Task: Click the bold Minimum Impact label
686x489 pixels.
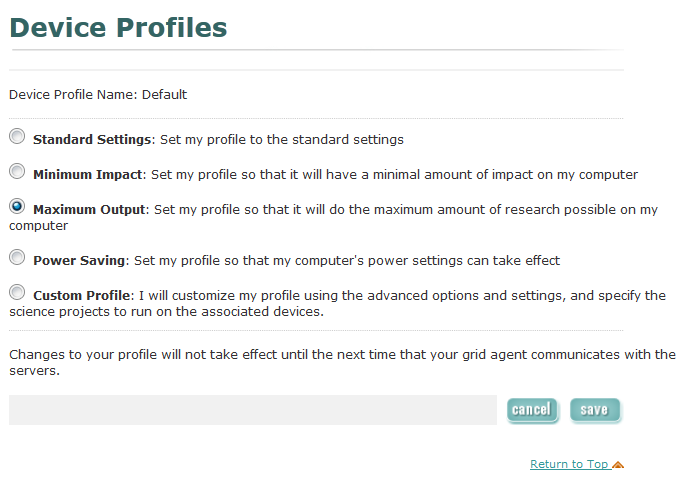Action: tap(88, 175)
